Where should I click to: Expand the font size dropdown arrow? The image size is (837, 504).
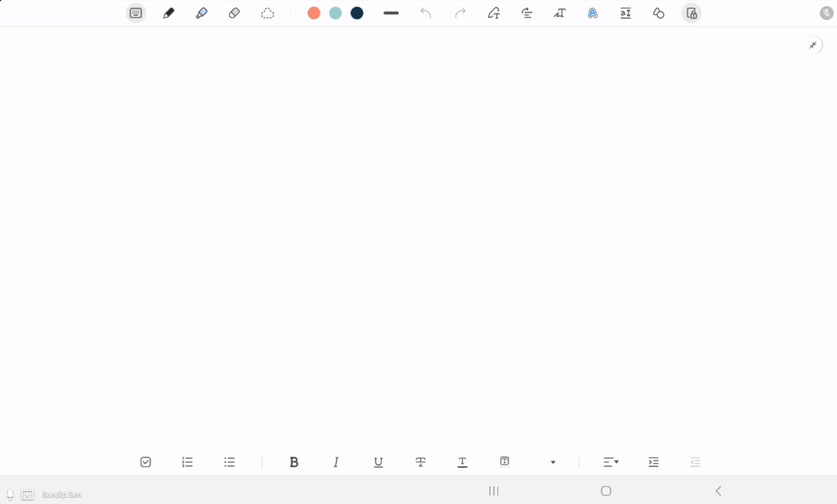click(x=553, y=462)
